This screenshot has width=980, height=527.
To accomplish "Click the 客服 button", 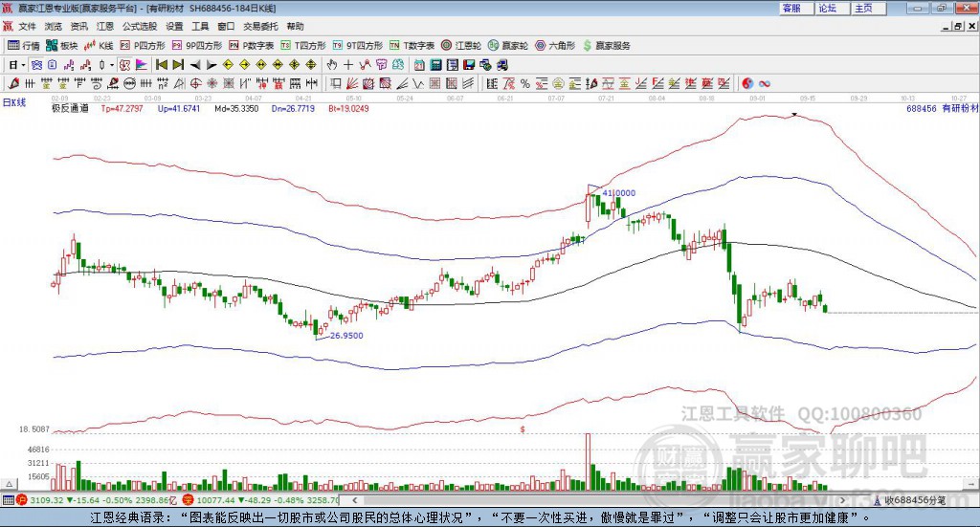I will [x=796, y=8].
